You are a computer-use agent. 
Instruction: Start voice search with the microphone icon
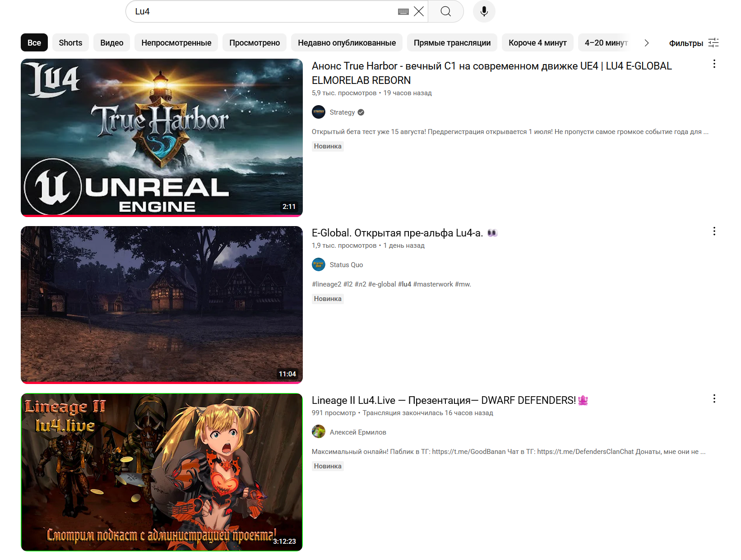(x=484, y=11)
